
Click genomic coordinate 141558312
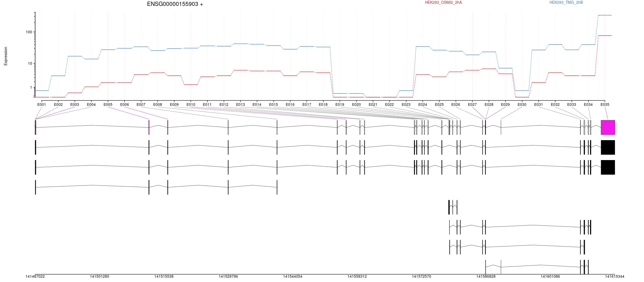click(357, 276)
